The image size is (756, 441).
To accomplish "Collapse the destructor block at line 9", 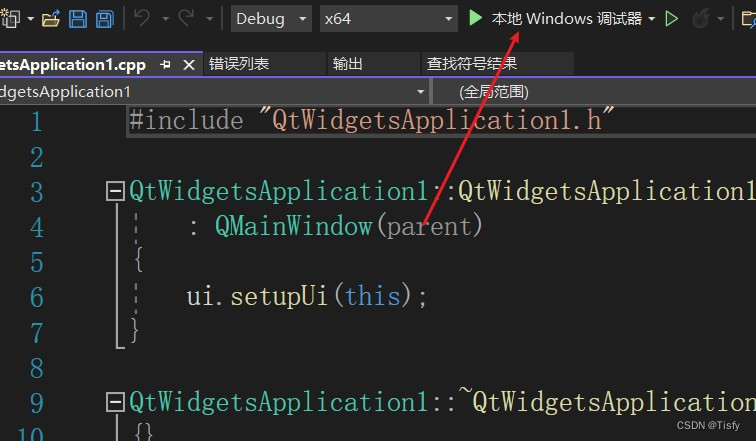I will [115, 402].
